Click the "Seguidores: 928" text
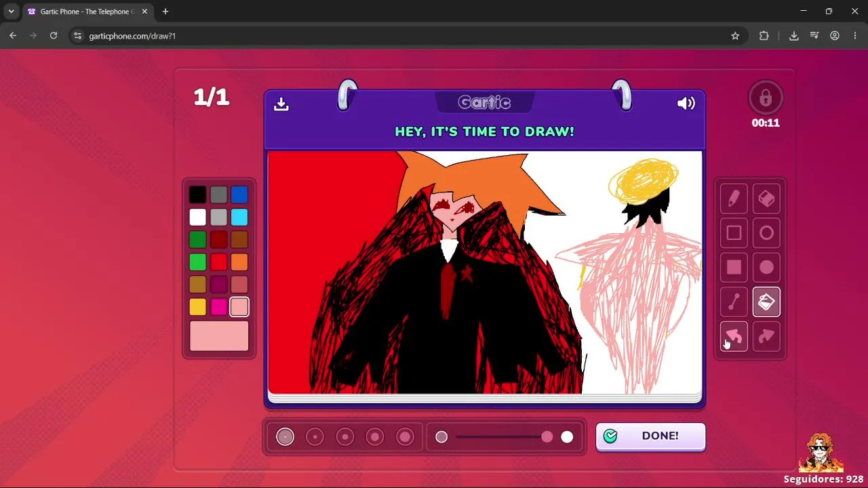 coord(823,479)
